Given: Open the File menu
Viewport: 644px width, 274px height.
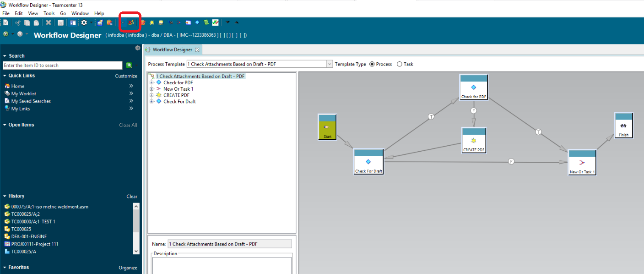Looking at the screenshot, I should coord(5,13).
